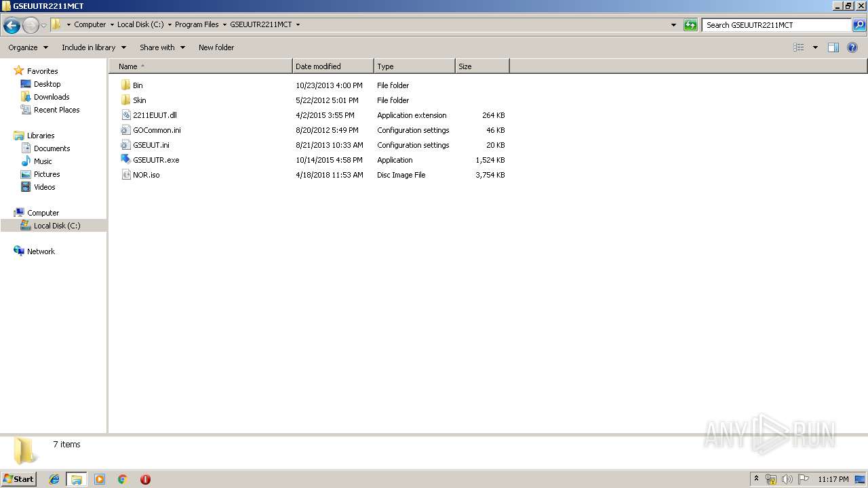Select Computer in the address breadcrumb
The height and width of the screenshot is (488, 868).
(x=90, y=24)
